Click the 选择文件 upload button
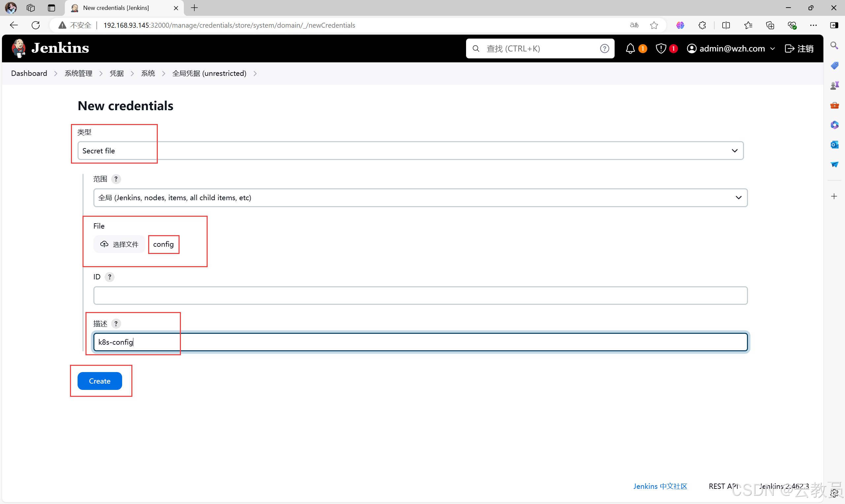This screenshot has height=504, width=845. tap(119, 244)
